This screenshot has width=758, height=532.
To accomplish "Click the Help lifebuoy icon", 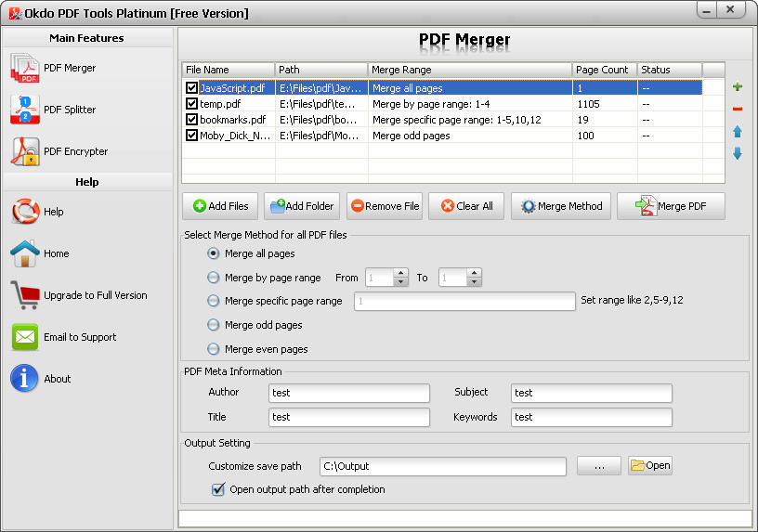I will point(25,212).
